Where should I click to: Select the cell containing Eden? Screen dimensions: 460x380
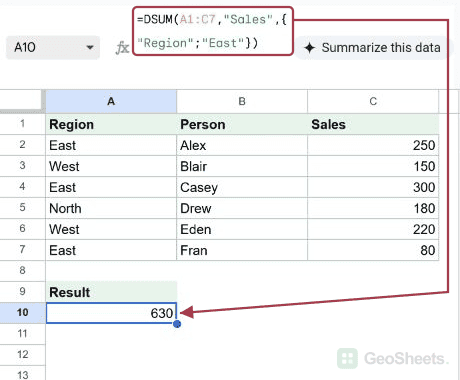click(x=242, y=229)
